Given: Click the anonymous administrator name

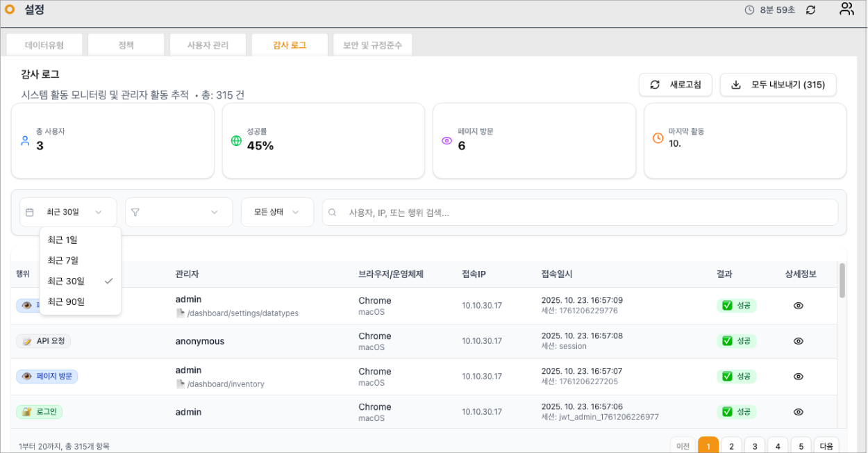Looking at the screenshot, I should [x=200, y=341].
